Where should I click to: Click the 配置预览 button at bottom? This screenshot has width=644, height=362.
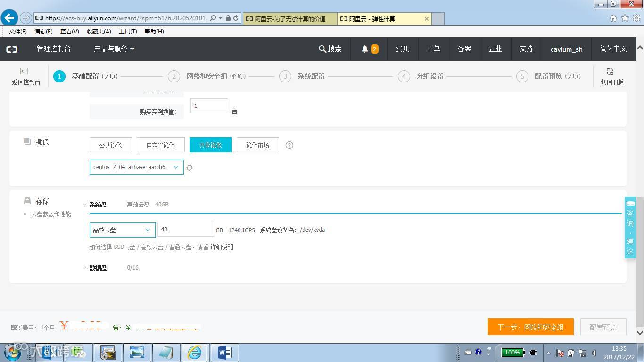coord(603,327)
